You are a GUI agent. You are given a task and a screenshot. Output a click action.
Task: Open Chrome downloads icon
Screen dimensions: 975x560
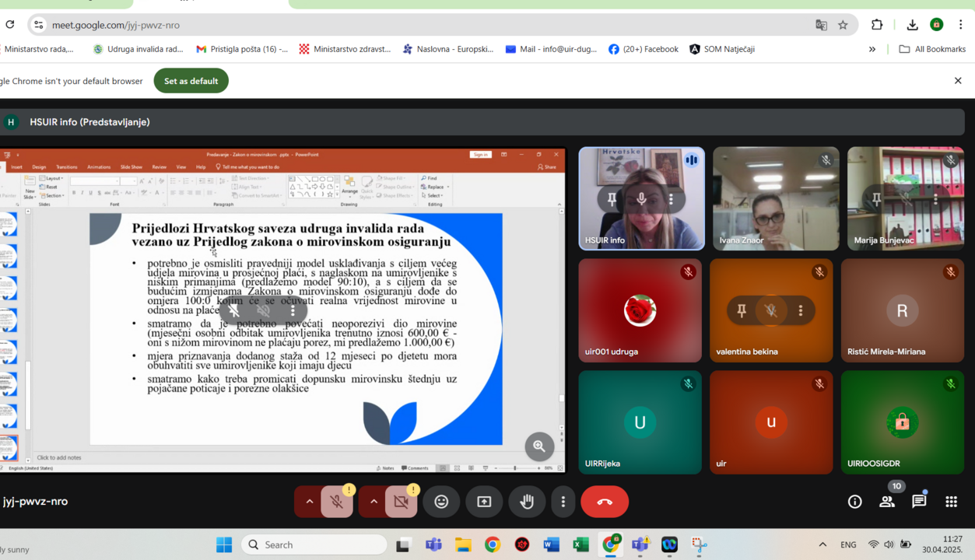[912, 25]
